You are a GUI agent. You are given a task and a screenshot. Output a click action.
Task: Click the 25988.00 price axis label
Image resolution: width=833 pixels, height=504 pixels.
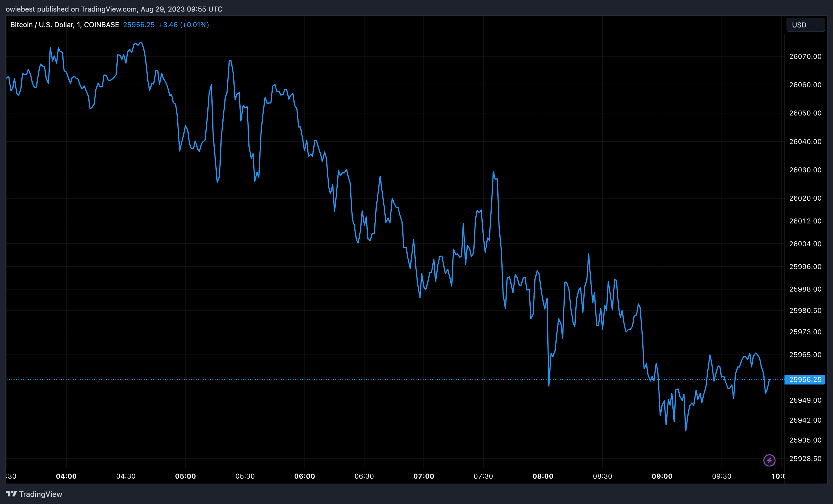click(x=805, y=289)
